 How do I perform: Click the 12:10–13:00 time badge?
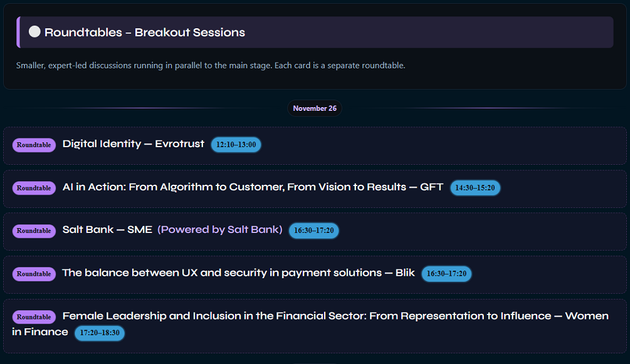pyautogui.click(x=236, y=145)
